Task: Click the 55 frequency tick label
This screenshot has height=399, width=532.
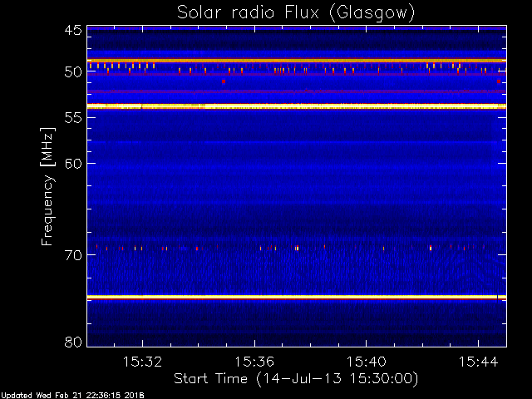Action: tap(73, 117)
